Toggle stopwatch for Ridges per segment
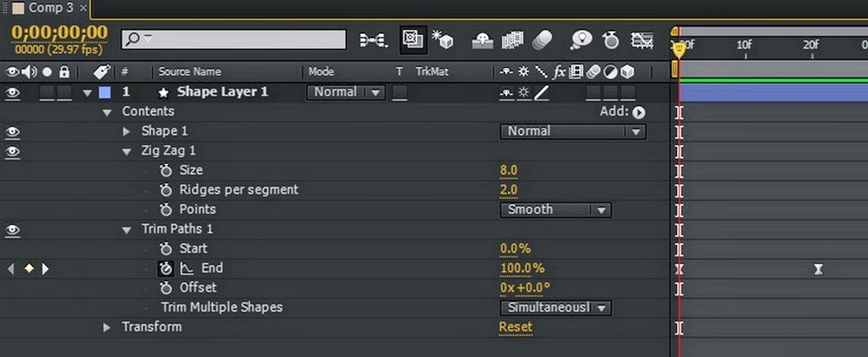 pos(166,190)
